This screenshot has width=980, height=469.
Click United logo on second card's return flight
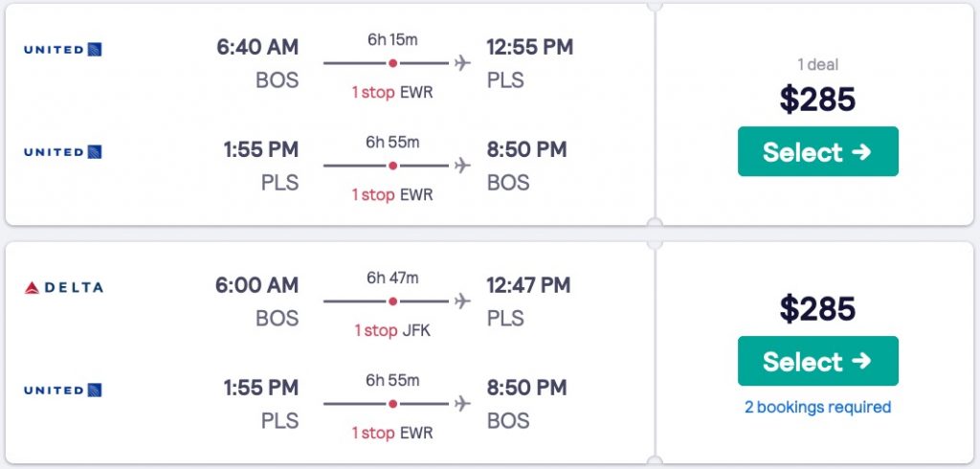[63, 390]
